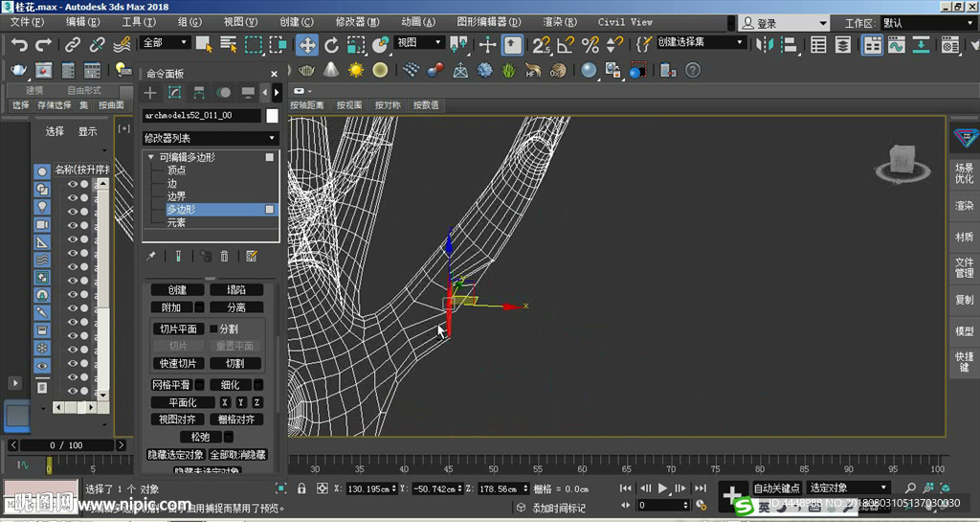Switch to the Create plus panel
Screen dimensions: 980x522
pos(150,93)
